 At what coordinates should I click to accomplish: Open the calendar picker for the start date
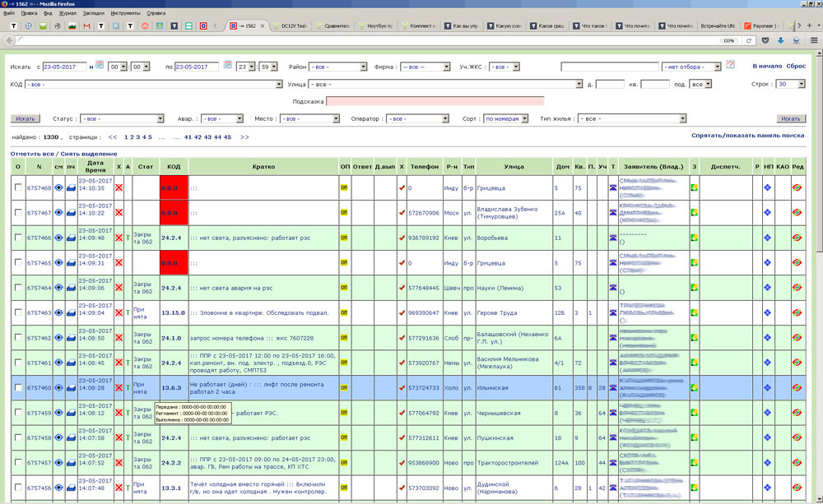pos(100,65)
